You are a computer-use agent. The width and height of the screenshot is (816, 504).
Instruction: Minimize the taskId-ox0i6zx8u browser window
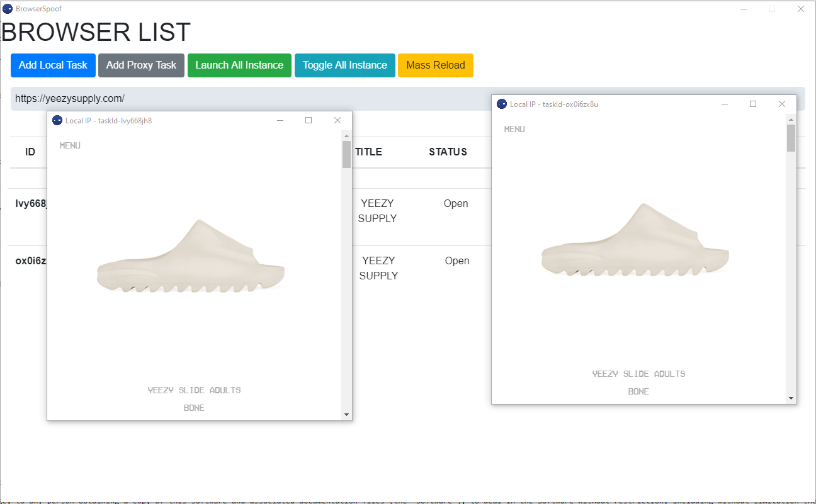click(x=725, y=104)
